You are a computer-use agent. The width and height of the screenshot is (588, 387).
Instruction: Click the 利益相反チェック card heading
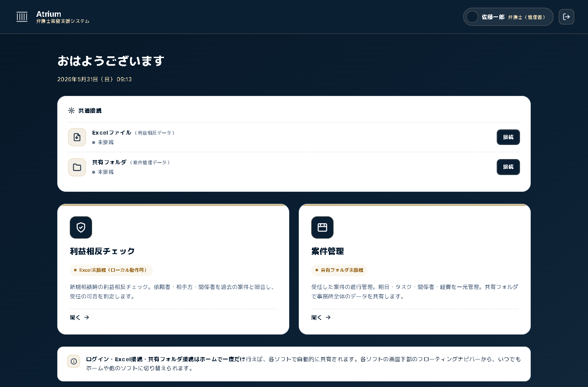[102, 251]
